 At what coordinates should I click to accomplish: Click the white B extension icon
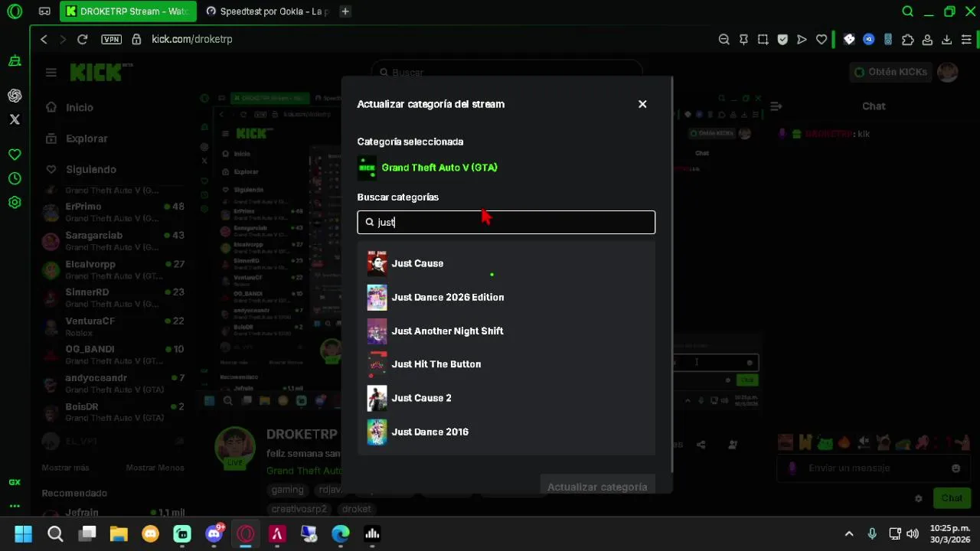point(849,40)
